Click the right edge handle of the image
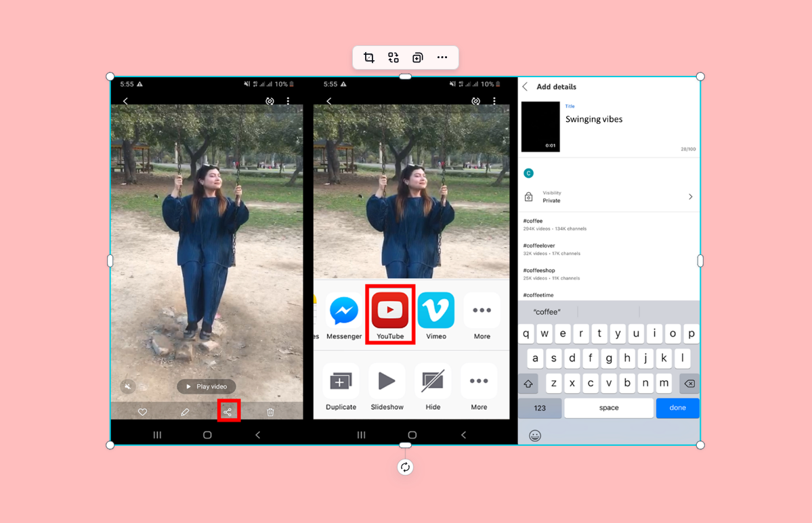This screenshot has height=523, width=812. 700,260
